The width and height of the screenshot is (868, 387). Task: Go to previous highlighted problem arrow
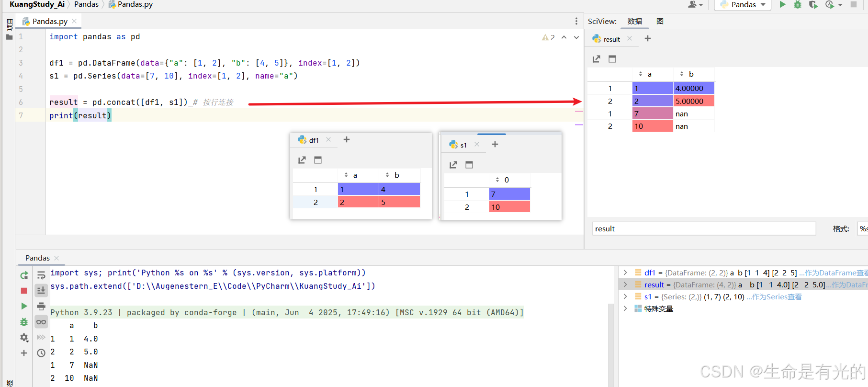564,37
